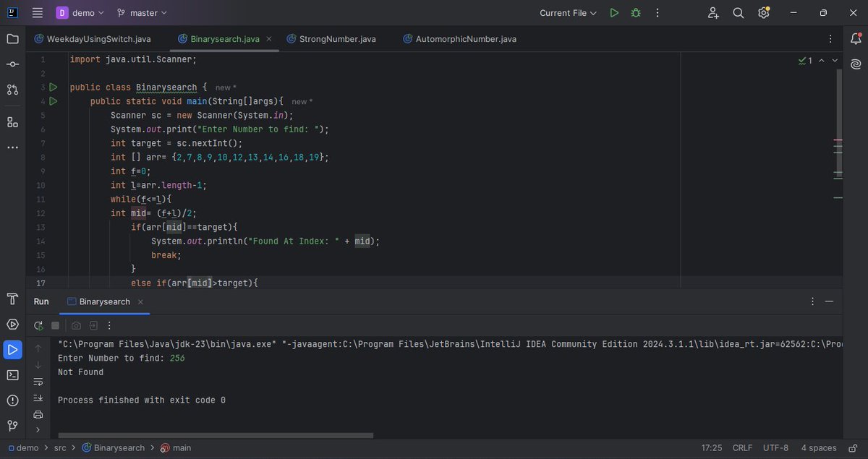Change 4 spaces indent setting in status bar
The height and width of the screenshot is (459, 868).
pyautogui.click(x=819, y=448)
